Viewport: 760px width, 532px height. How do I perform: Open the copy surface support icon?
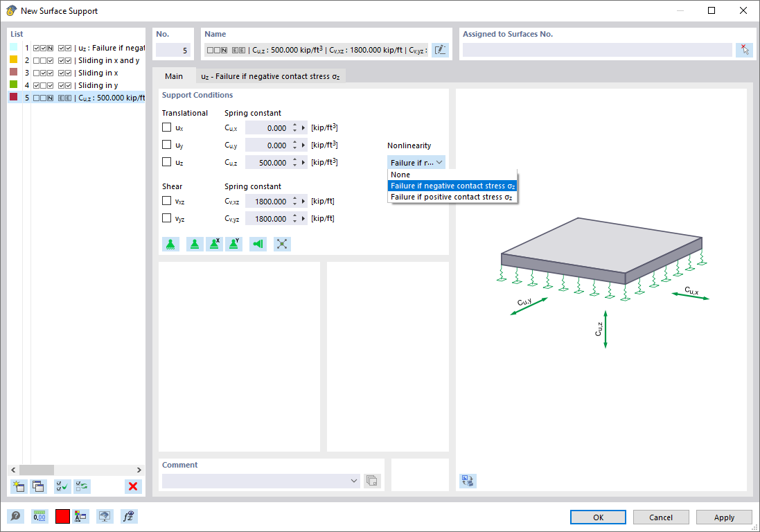39,486
